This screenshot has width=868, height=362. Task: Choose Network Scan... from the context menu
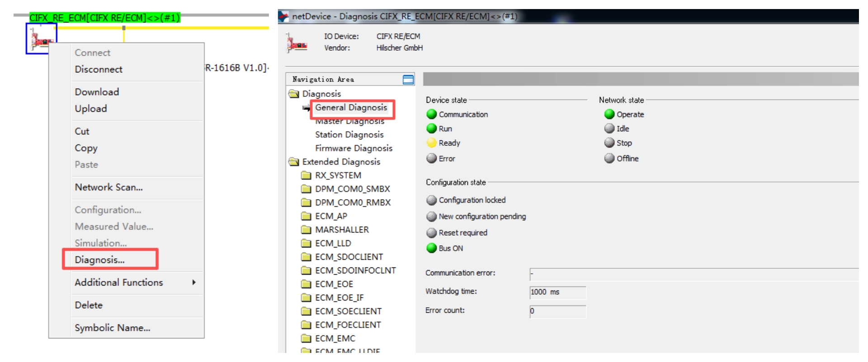[x=109, y=187]
